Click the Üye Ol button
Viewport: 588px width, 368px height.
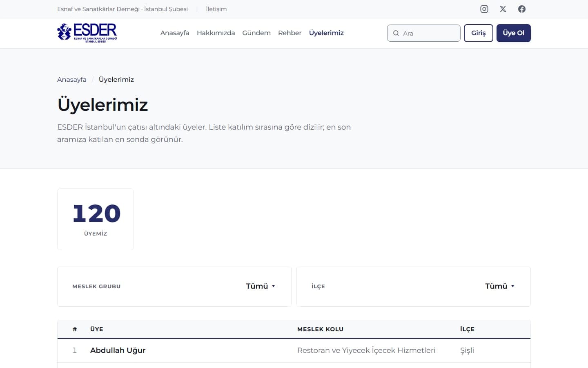(514, 33)
